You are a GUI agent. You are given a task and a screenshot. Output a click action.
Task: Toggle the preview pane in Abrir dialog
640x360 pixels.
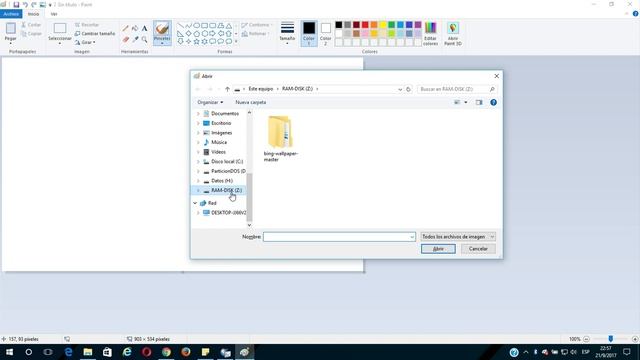pos(479,102)
